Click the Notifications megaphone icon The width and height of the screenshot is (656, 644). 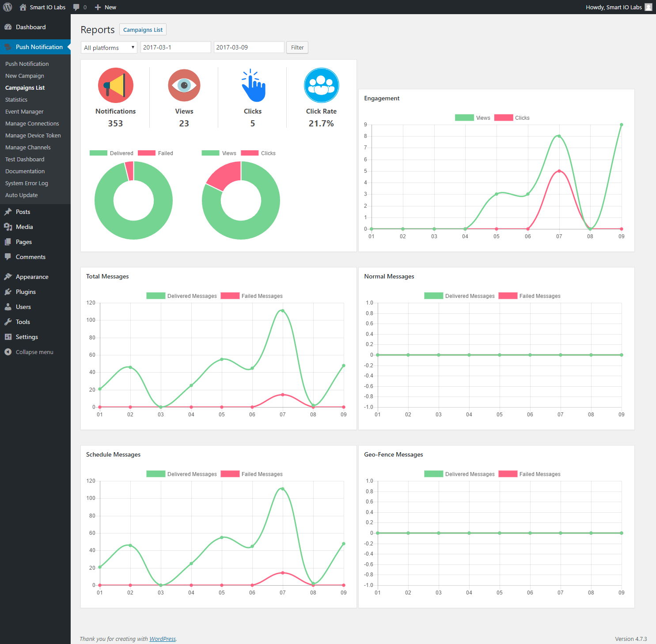(116, 85)
